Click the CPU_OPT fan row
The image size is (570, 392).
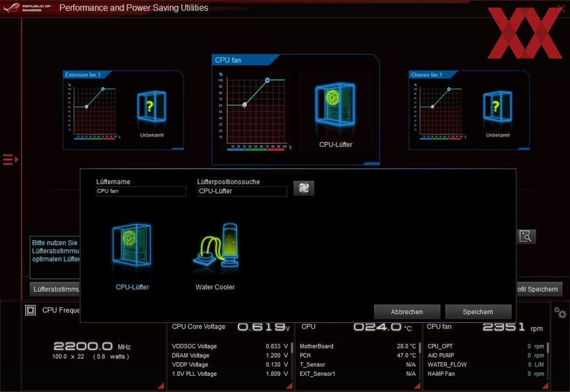(486, 346)
